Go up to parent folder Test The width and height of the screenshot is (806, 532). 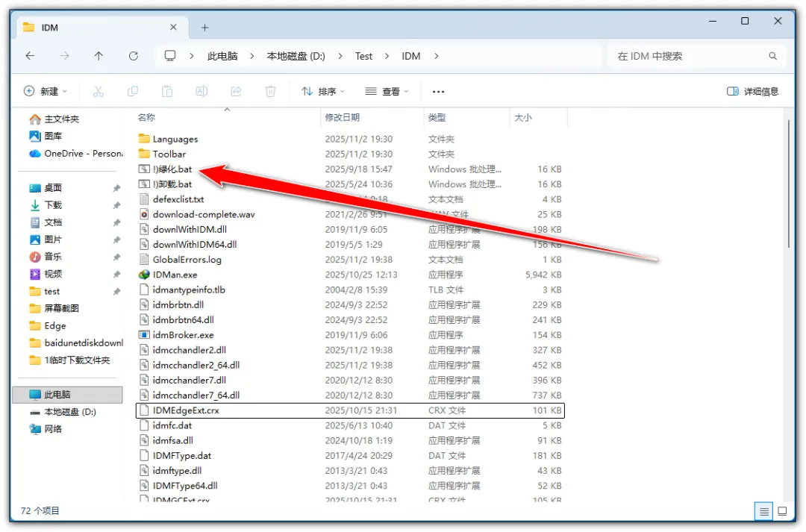point(99,56)
